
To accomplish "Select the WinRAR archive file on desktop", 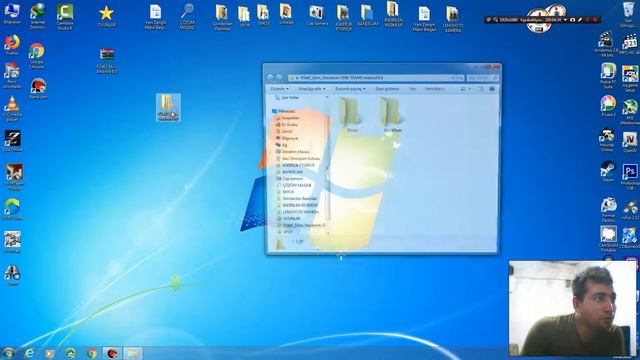I will point(107,60).
